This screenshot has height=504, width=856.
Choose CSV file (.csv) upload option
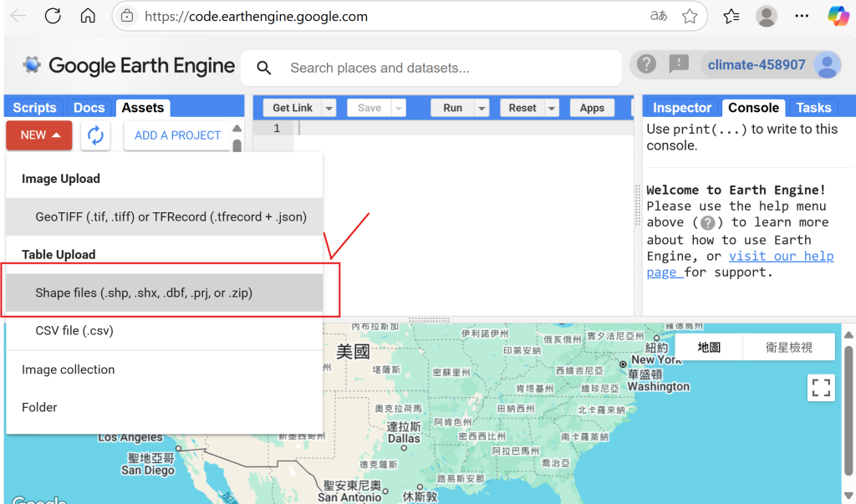(x=165, y=331)
